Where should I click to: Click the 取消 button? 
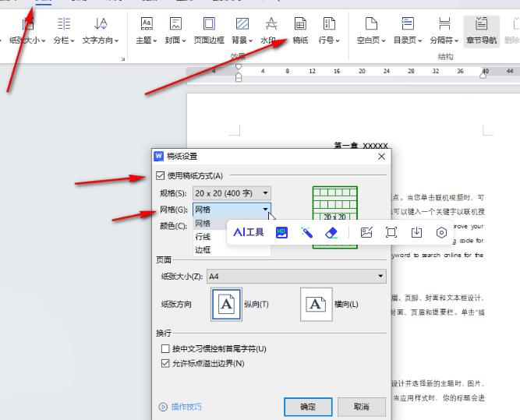pos(362,407)
